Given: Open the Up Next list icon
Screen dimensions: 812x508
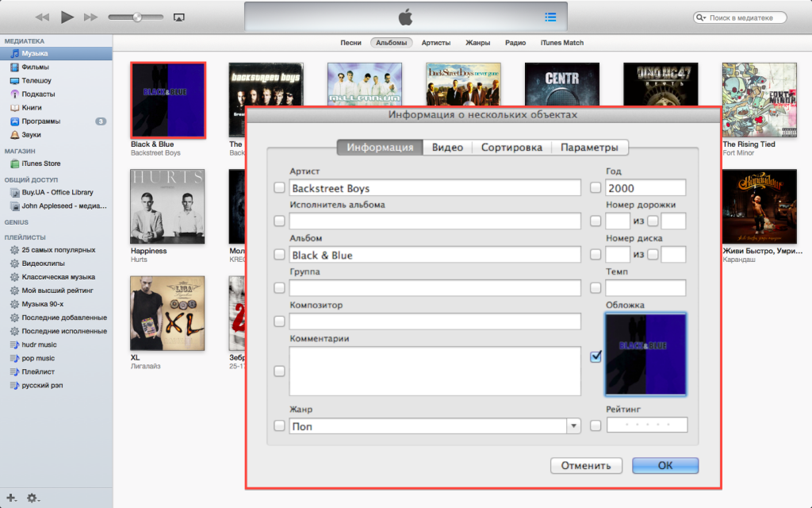Looking at the screenshot, I should (x=550, y=17).
